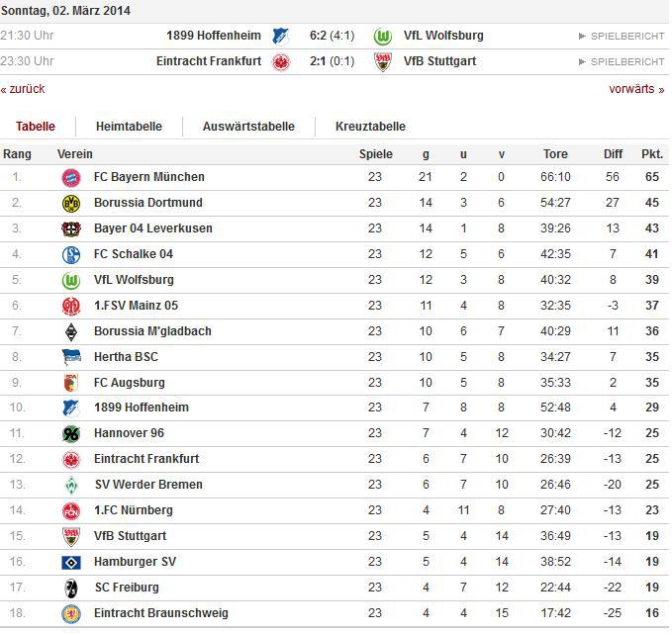Click the FC Schalke 04 logo
Image resolution: width=672 pixels, height=635 pixels.
tap(70, 255)
